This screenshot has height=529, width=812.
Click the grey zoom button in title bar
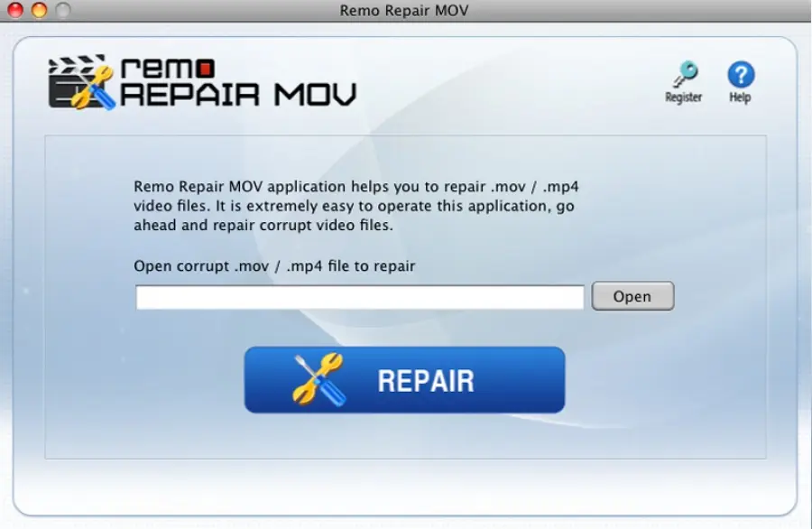click(62, 10)
